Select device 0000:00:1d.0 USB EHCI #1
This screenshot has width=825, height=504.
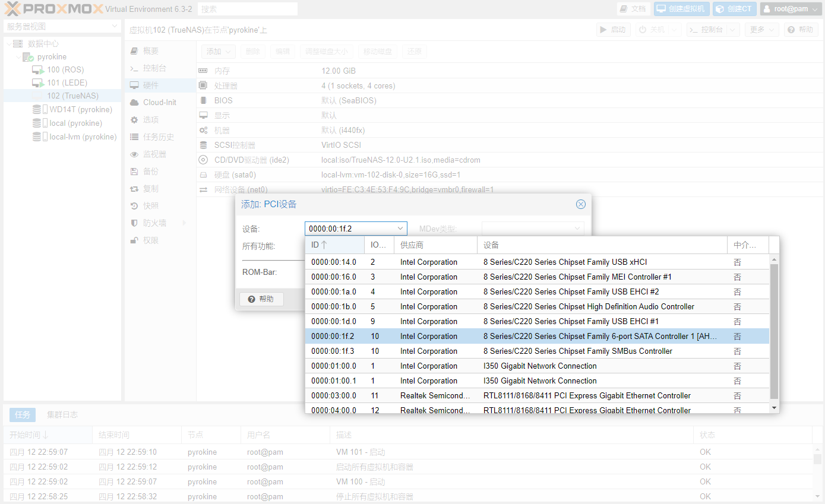coord(538,322)
